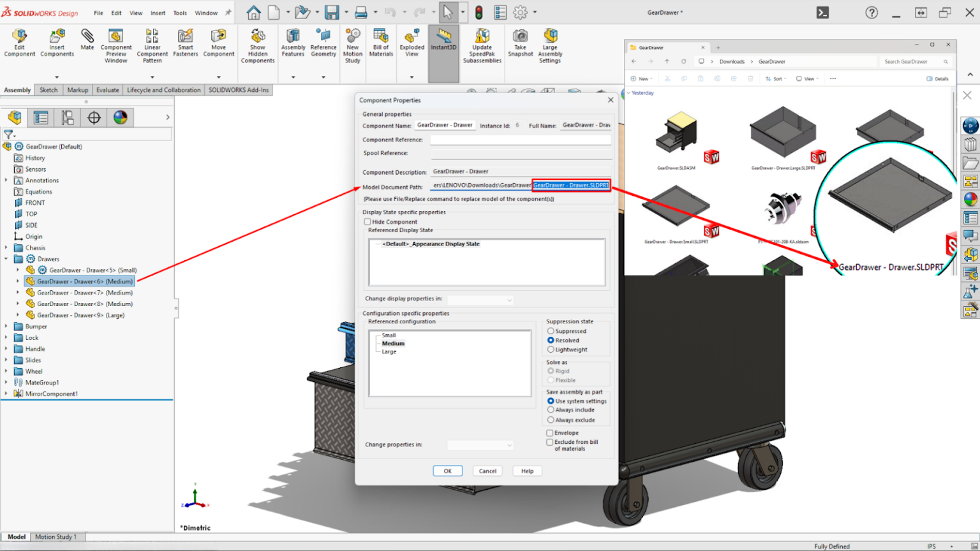Take Snapshot of assembly
This screenshot has width=980, height=551.
coord(521,43)
